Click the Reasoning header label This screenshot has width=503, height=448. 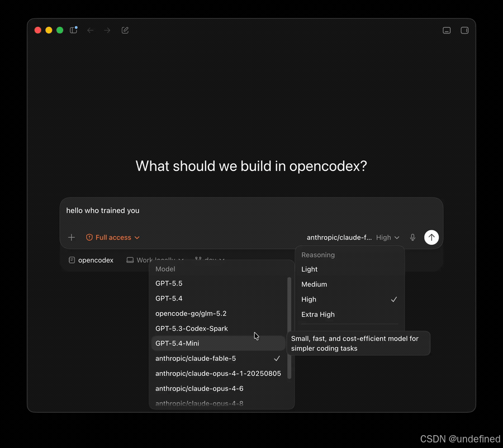coord(318,255)
